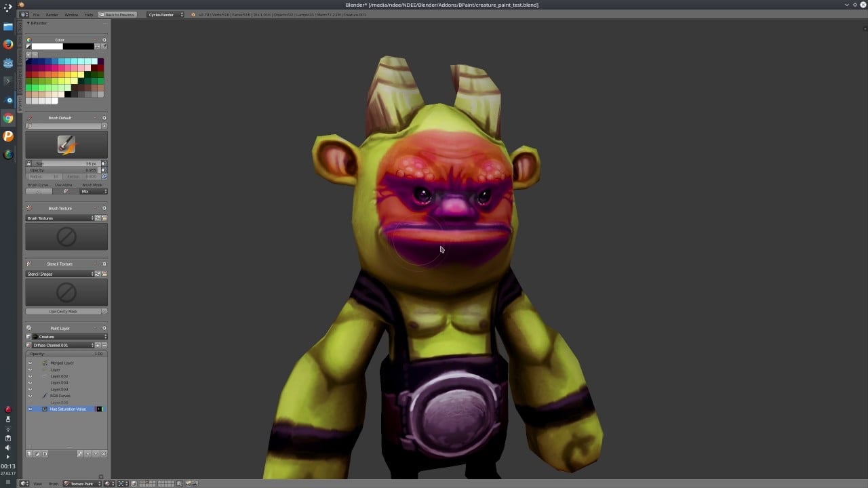868x488 pixels.
Task: Open the View menu in viewport header
Action: pos(38,483)
